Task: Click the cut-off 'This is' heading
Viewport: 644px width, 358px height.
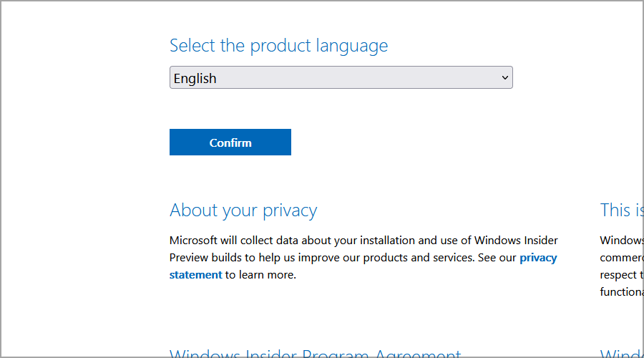Action: coord(615,211)
